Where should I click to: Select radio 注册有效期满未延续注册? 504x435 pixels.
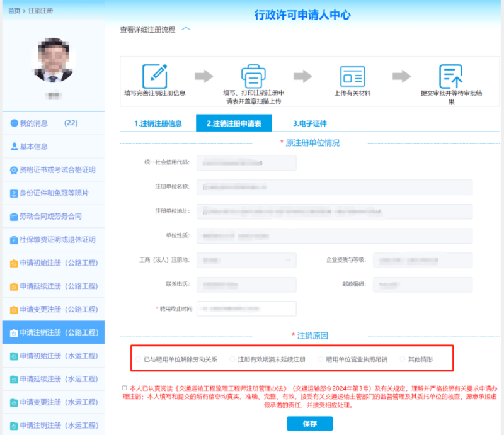pyautogui.click(x=232, y=359)
